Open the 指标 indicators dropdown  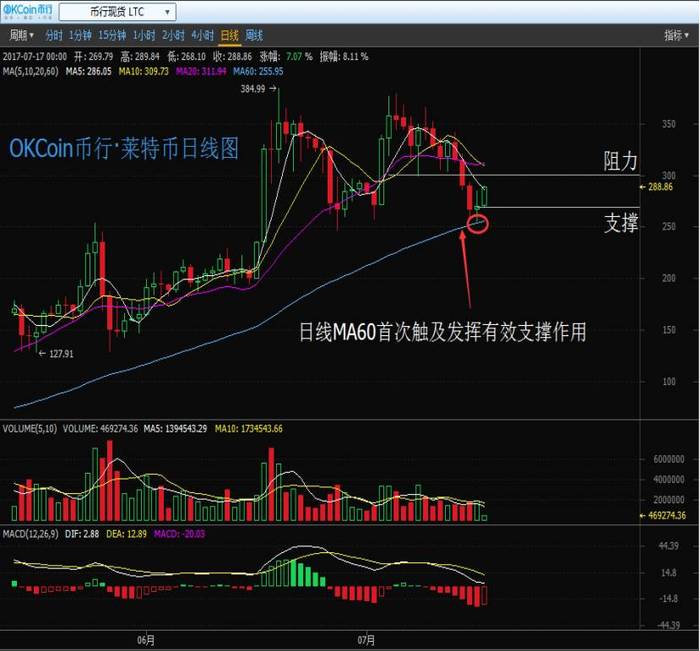677,35
